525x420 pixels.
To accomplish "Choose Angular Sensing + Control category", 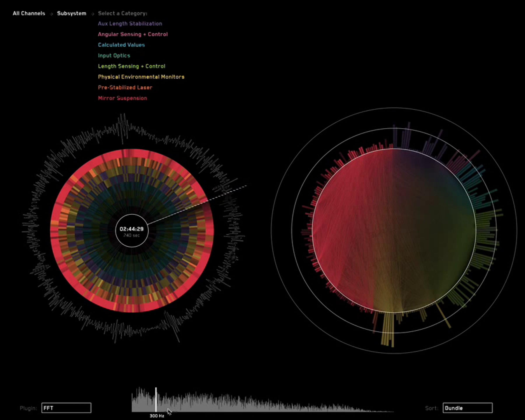I will [x=133, y=34].
